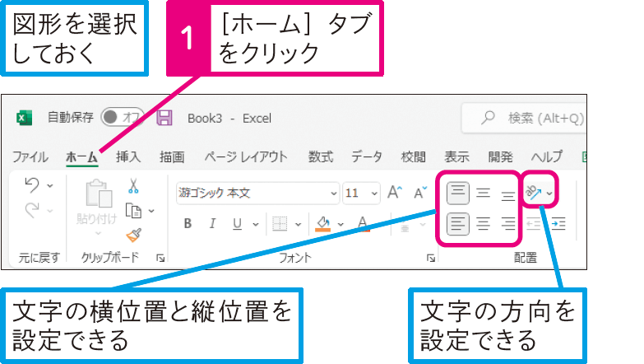Image resolution: width=644 pixels, height=364 pixels.
Task: Toggle the AutoSave (自動保存) switch
Action: point(122,118)
